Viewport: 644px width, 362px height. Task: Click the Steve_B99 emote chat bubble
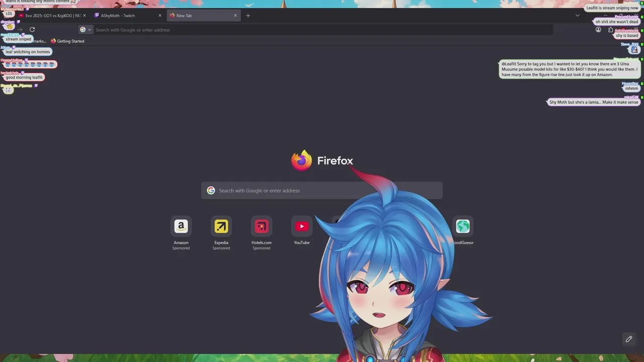(634, 50)
